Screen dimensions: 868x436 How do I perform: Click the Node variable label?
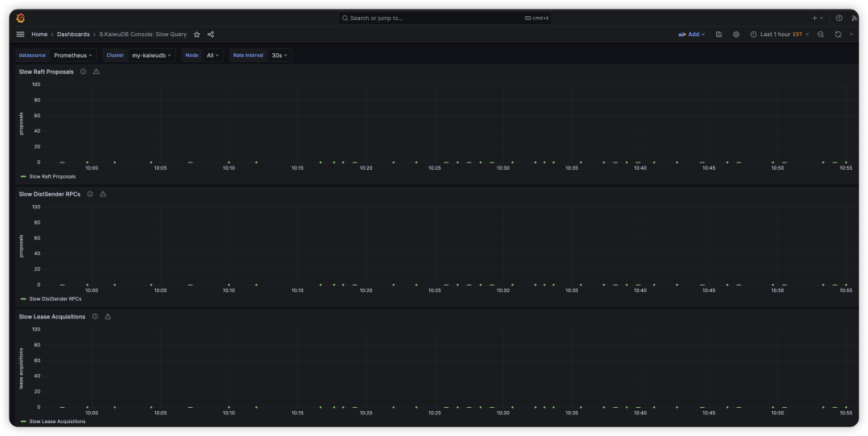(x=191, y=56)
